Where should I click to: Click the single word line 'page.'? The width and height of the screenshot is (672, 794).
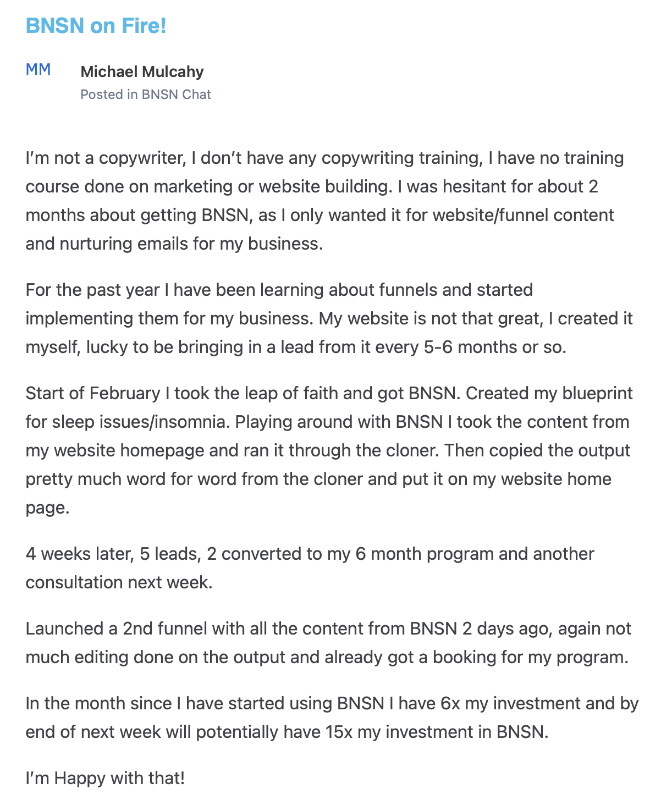(x=47, y=508)
